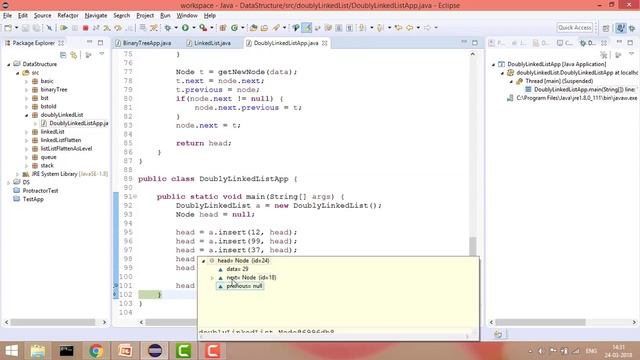
Task: Toggle the Mark Occurrences toolbar button
Action: click(x=307, y=28)
